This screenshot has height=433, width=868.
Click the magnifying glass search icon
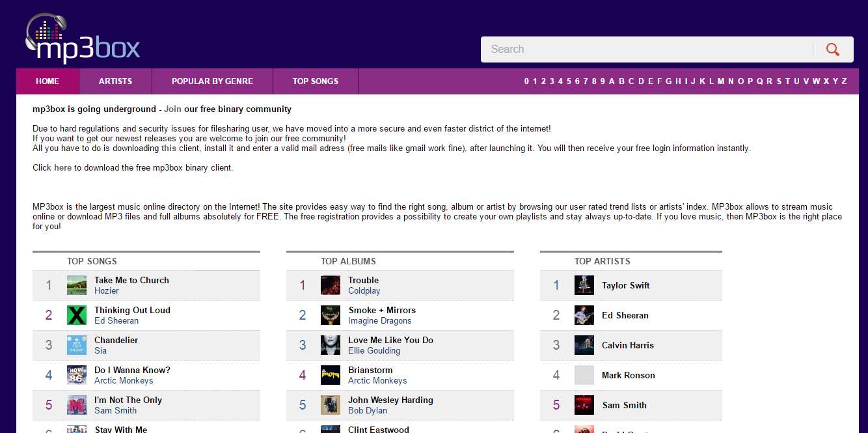(x=832, y=49)
